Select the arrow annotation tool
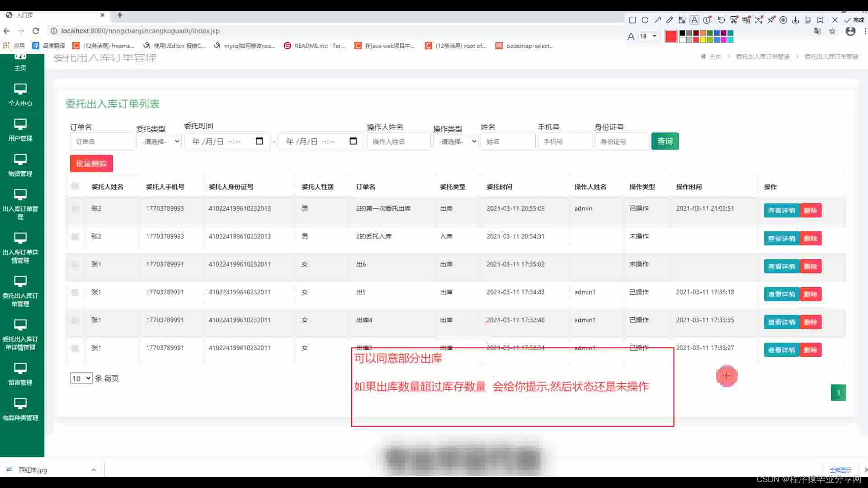The height and width of the screenshot is (488, 868). 657,20
